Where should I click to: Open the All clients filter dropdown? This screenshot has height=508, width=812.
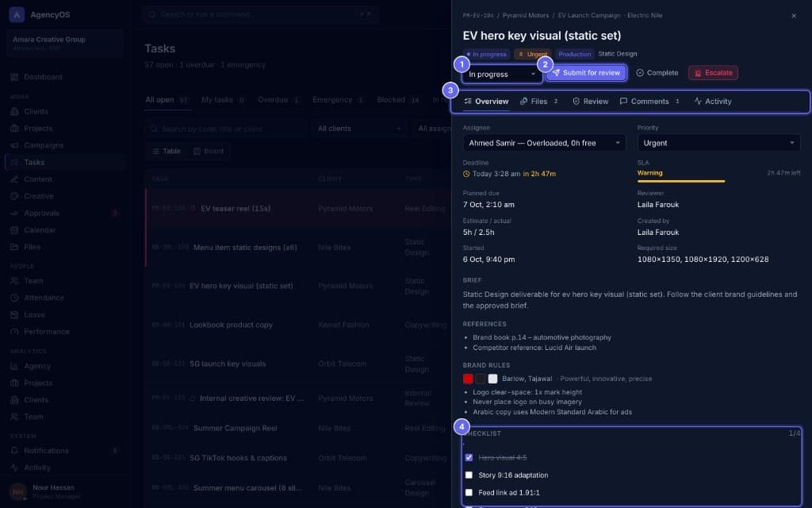[x=358, y=129]
